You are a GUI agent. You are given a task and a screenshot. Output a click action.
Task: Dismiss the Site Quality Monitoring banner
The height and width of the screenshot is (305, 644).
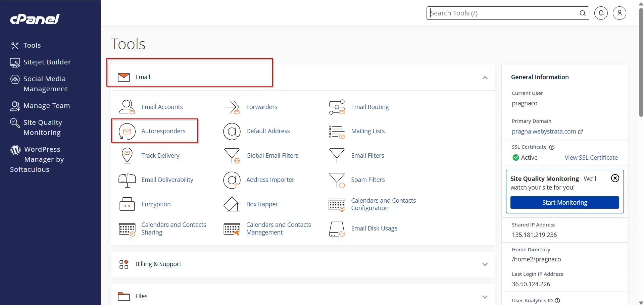click(615, 178)
